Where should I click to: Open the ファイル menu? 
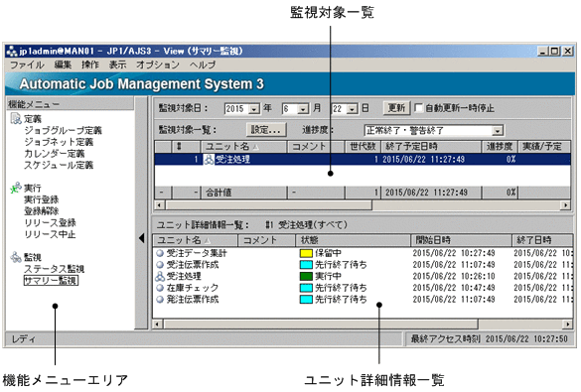tap(27, 65)
